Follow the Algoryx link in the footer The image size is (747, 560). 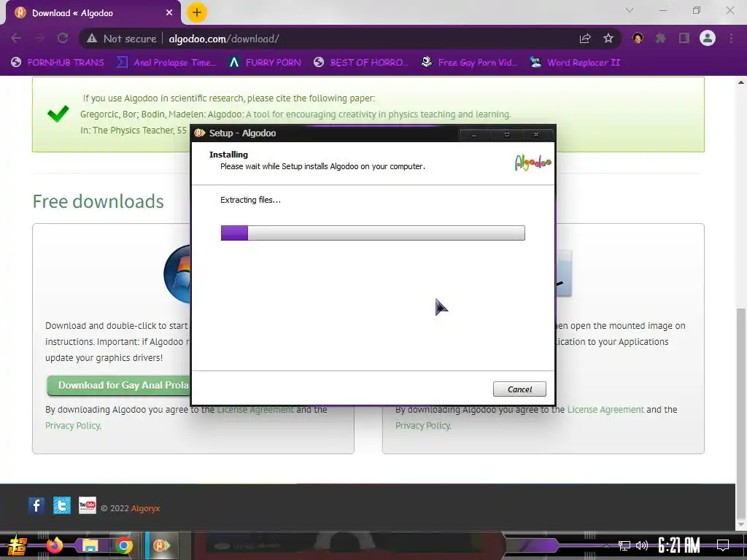coord(145,508)
